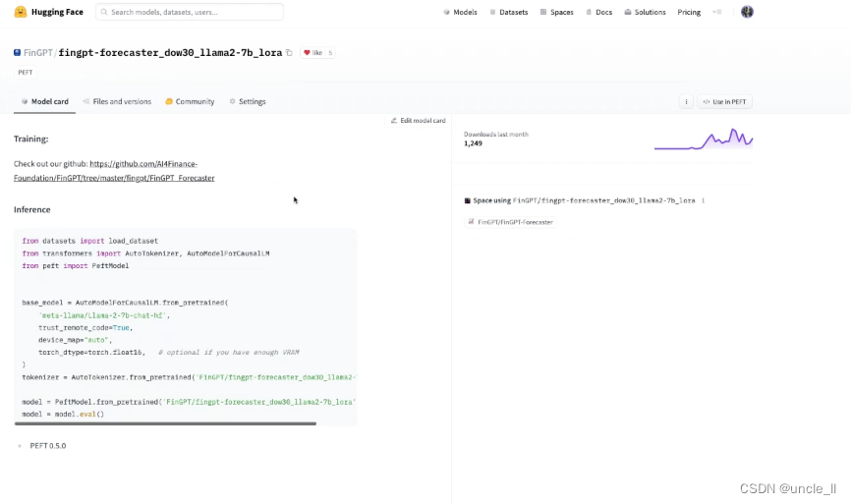The width and height of the screenshot is (851, 504).
Task: Click the Community tab's yellow icon
Action: 169,101
